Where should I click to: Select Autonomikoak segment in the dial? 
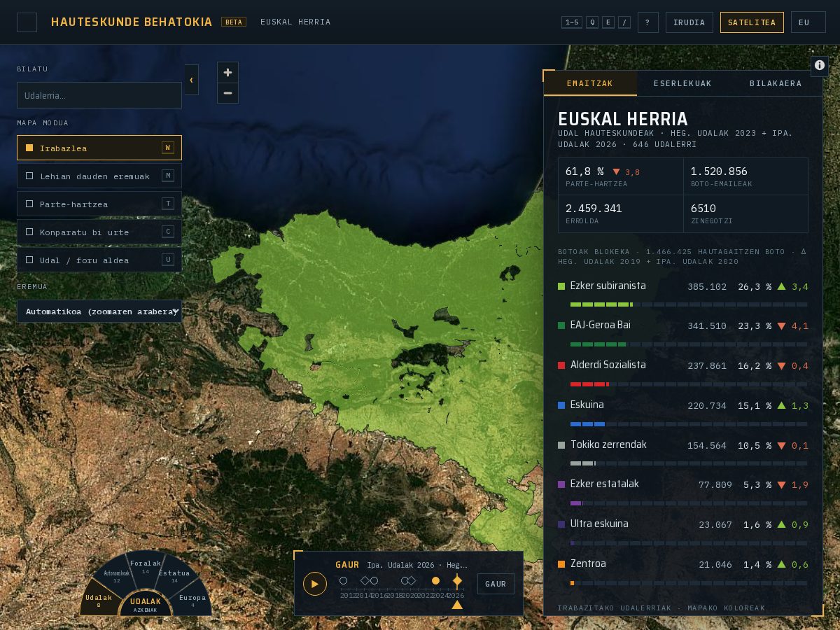click(x=116, y=576)
